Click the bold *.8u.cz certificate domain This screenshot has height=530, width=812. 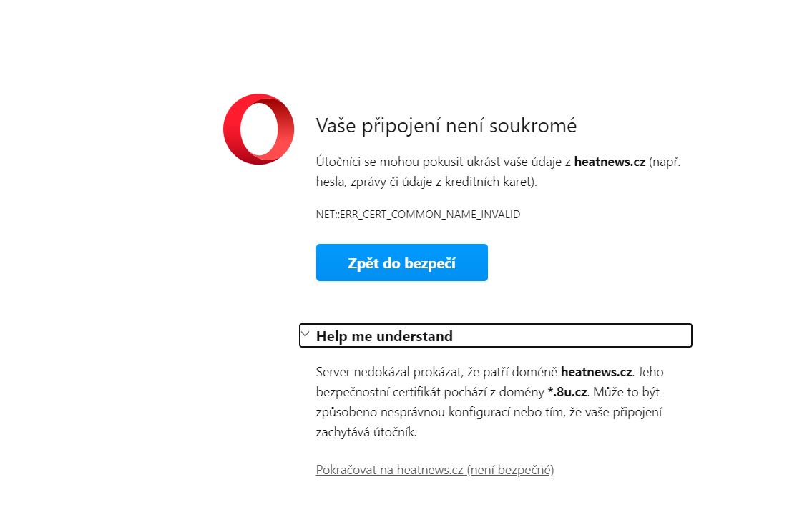567,392
